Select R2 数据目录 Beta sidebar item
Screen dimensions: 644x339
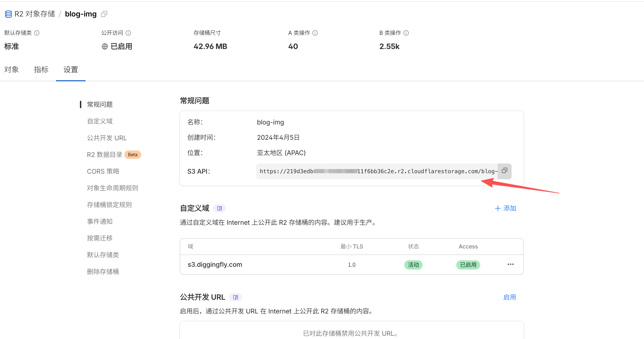pos(105,155)
